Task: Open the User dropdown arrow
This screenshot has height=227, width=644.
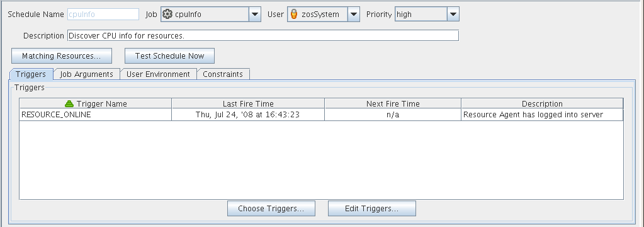Action: tap(354, 15)
